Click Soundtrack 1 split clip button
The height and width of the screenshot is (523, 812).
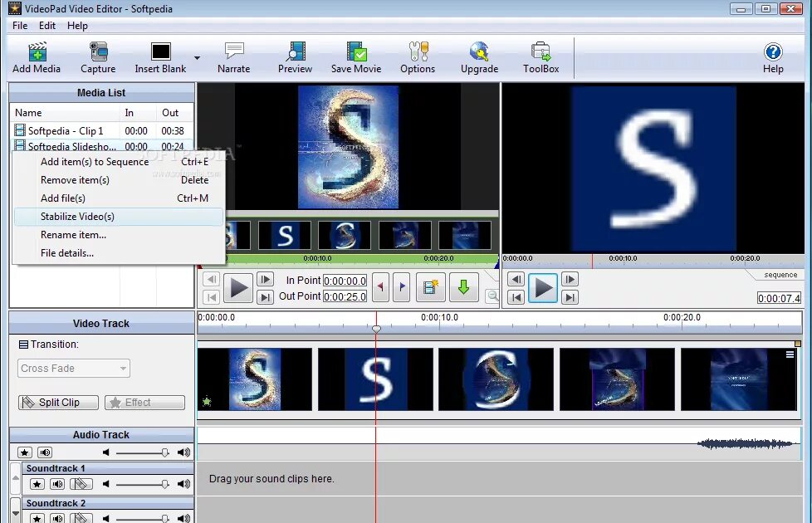coord(81,484)
